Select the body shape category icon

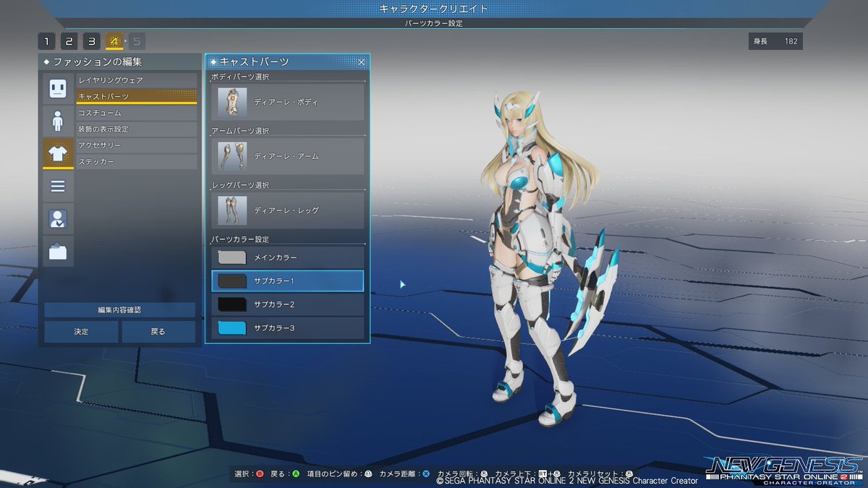point(58,121)
